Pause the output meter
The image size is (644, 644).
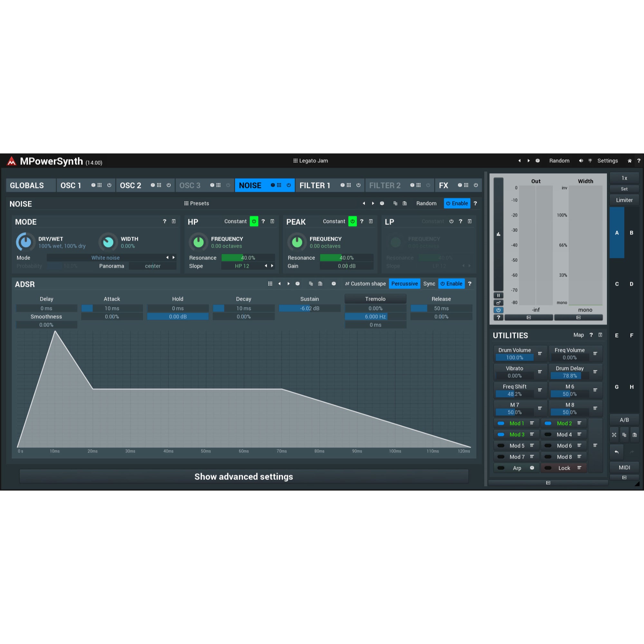(x=498, y=295)
